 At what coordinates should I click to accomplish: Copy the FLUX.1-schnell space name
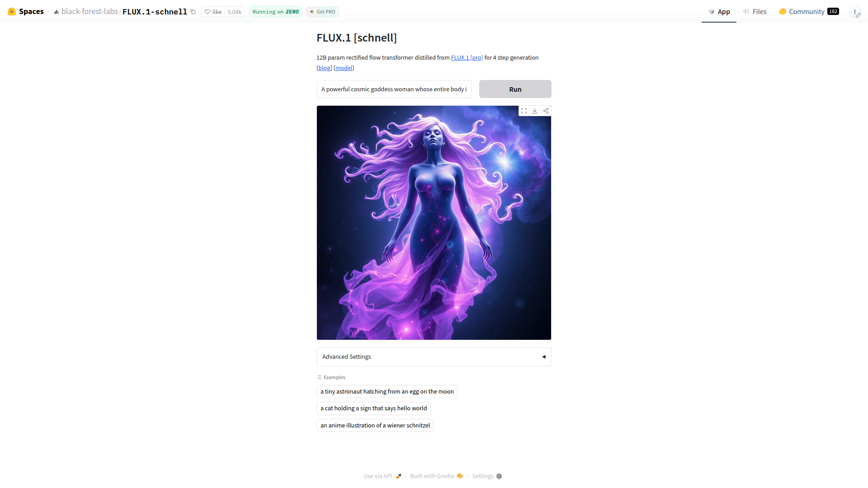[193, 12]
